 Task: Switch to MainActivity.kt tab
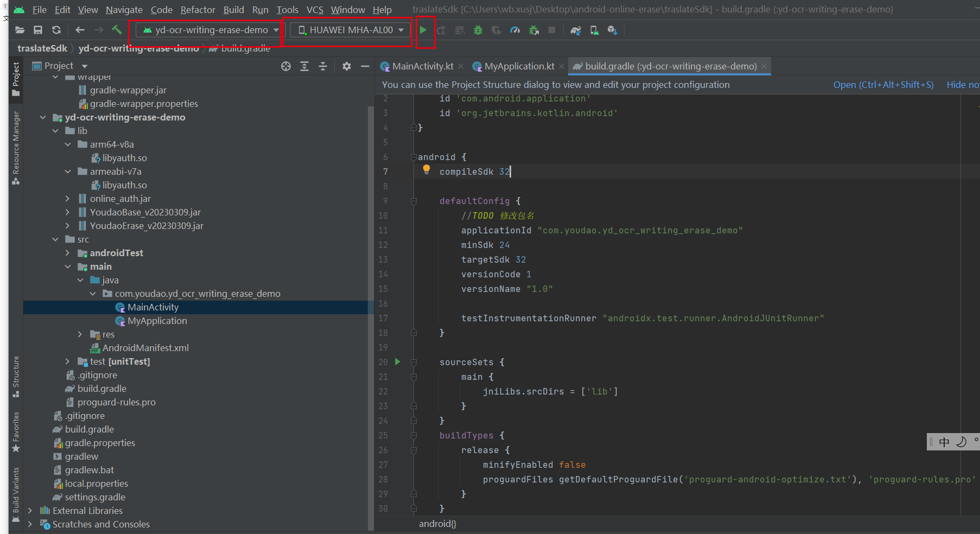(x=422, y=66)
